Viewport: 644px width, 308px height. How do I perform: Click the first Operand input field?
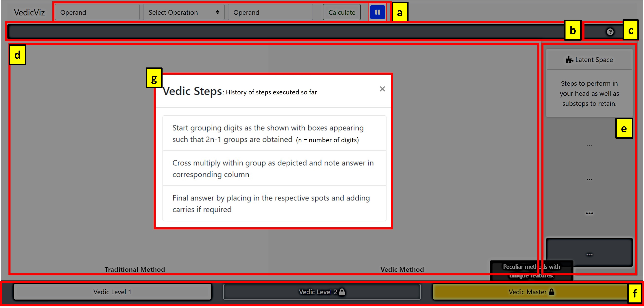point(97,12)
